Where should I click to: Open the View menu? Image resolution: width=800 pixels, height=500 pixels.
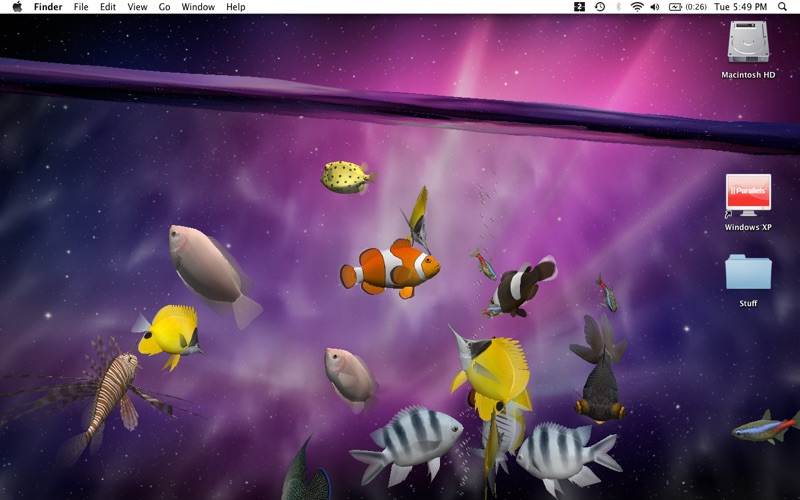[137, 7]
